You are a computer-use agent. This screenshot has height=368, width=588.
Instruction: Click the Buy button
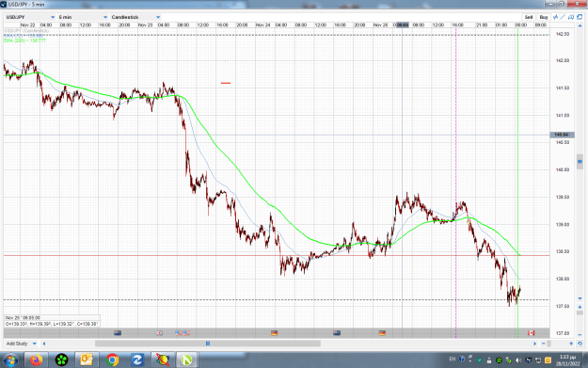544,17
